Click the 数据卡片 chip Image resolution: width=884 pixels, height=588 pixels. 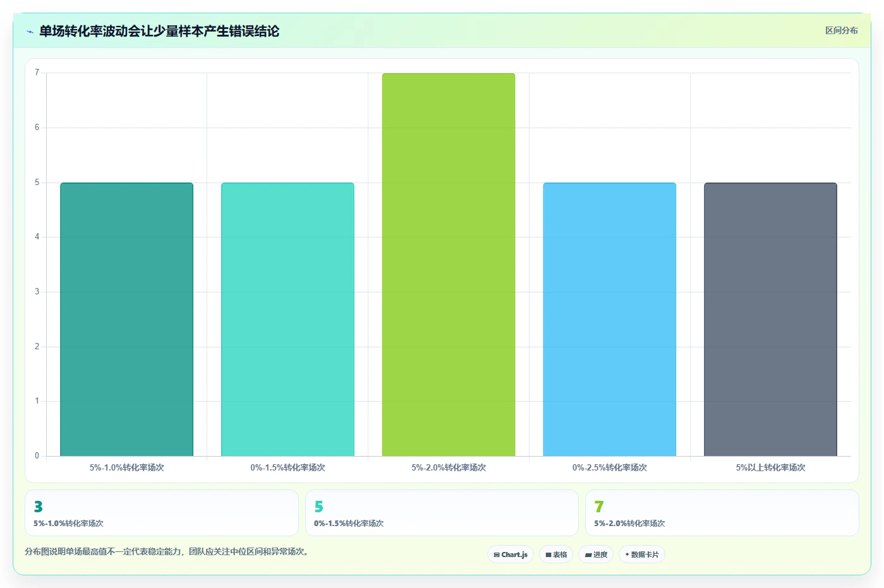tap(642, 555)
